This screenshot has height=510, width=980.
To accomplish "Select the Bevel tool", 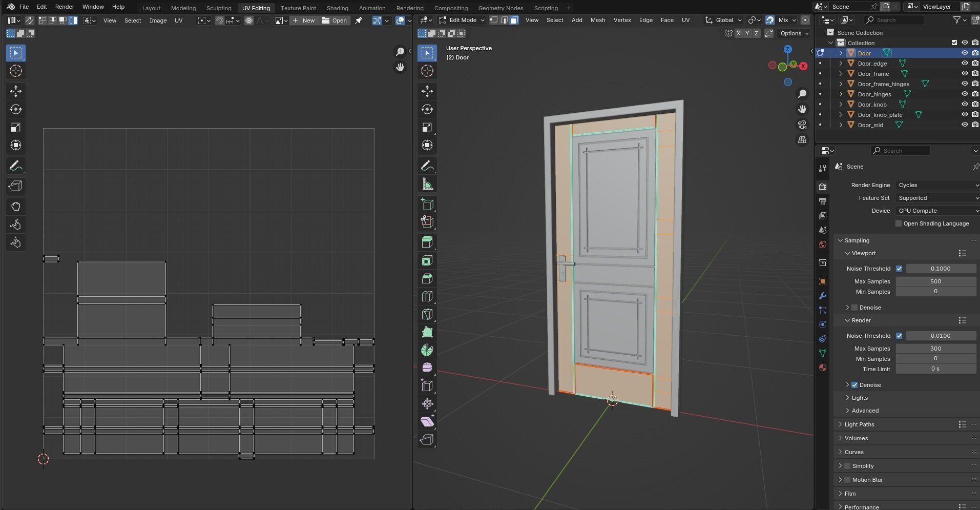I will pyautogui.click(x=427, y=278).
